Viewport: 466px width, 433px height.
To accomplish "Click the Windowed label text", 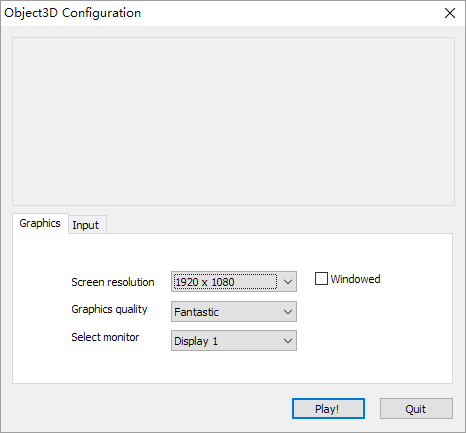I will (355, 279).
